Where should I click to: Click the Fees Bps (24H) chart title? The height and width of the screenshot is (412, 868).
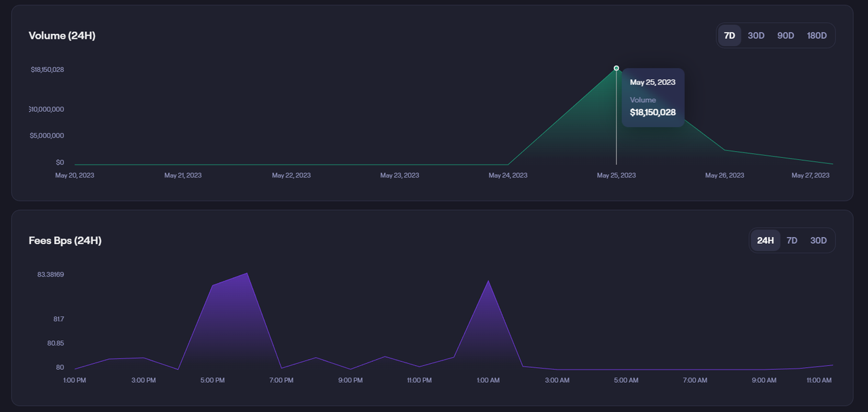65,241
